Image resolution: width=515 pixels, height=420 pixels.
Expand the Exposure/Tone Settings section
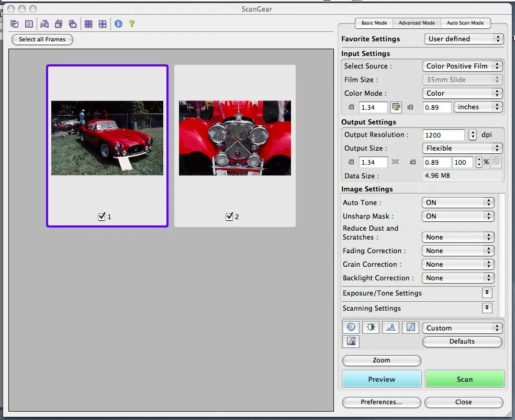[x=487, y=293]
